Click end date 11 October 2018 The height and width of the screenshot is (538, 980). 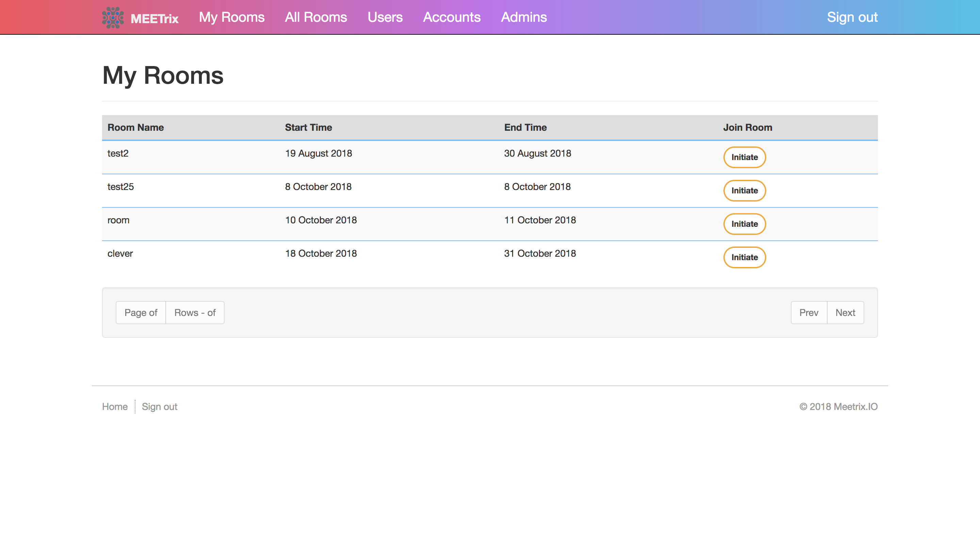point(540,220)
